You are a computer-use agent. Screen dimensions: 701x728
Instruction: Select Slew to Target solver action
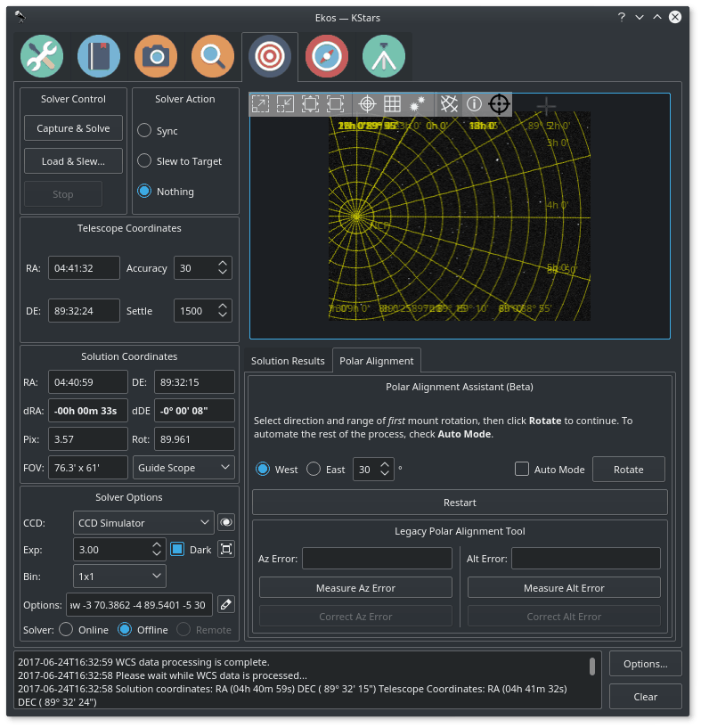143,161
